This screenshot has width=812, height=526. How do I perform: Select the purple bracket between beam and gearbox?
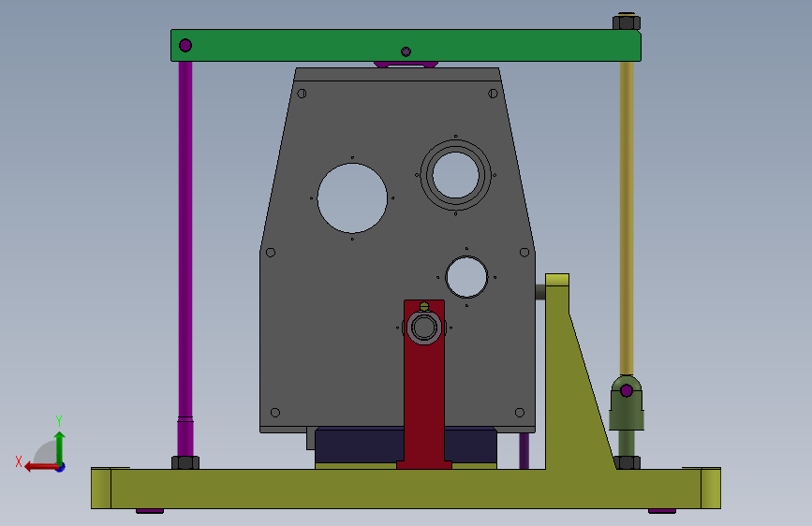pyautogui.click(x=406, y=65)
